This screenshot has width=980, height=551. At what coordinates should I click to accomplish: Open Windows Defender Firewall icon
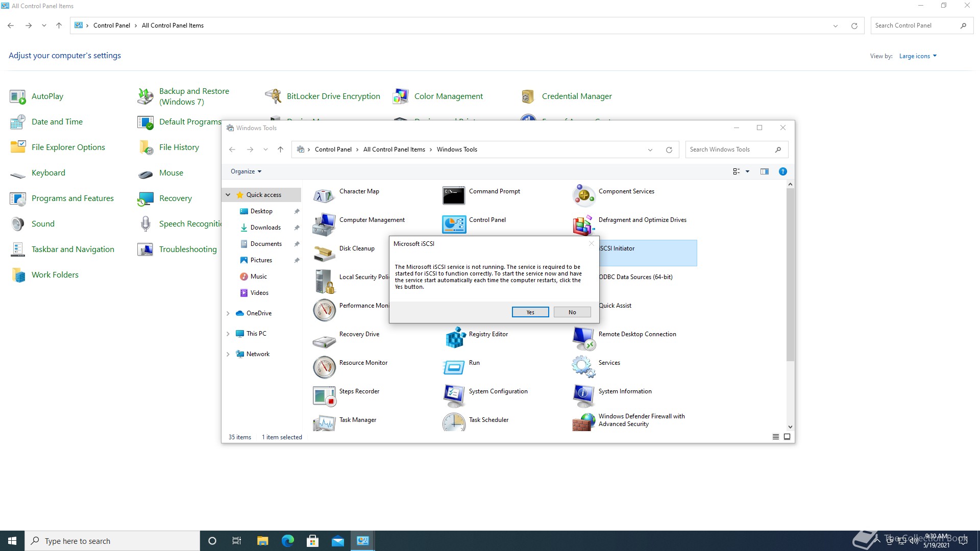(583, 422)
